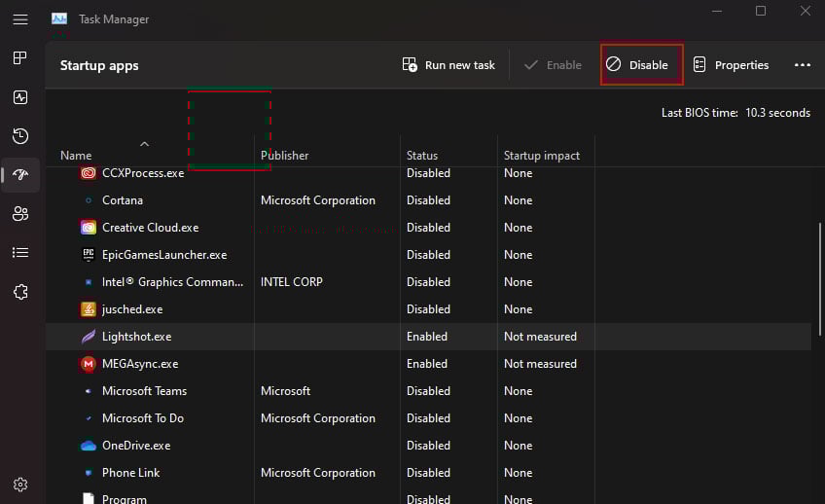Click the vertical scrollbar thumb
Viewport: 825px width, 504px height.
(x=820, y=279)
